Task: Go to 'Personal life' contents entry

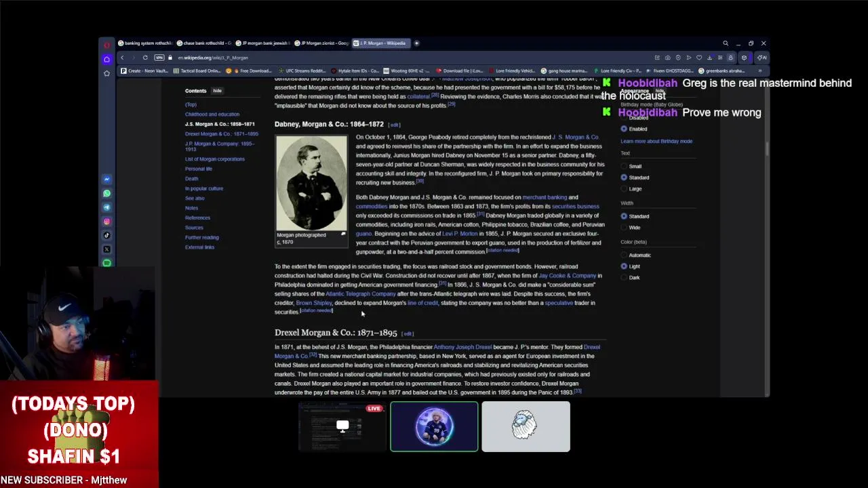Action: pos(199,169)
